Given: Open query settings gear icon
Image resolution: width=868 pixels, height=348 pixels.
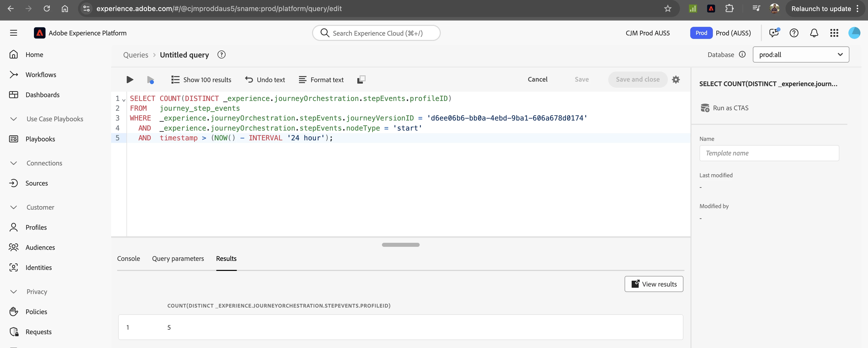Looking at the screenshot, I should [x=676, y=79].
